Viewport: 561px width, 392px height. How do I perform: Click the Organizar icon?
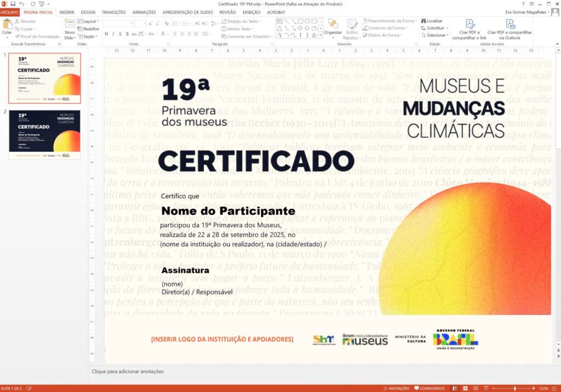pos(333,26)
